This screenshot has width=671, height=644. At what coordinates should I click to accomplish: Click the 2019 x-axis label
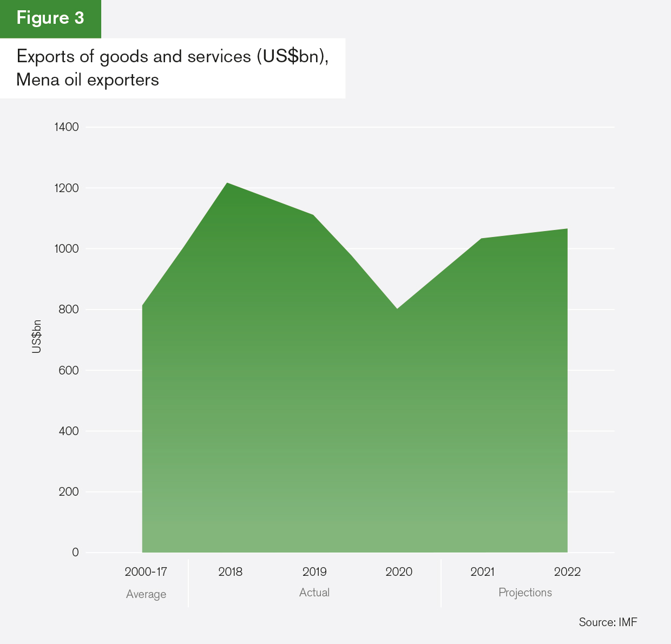coord(314,572)
